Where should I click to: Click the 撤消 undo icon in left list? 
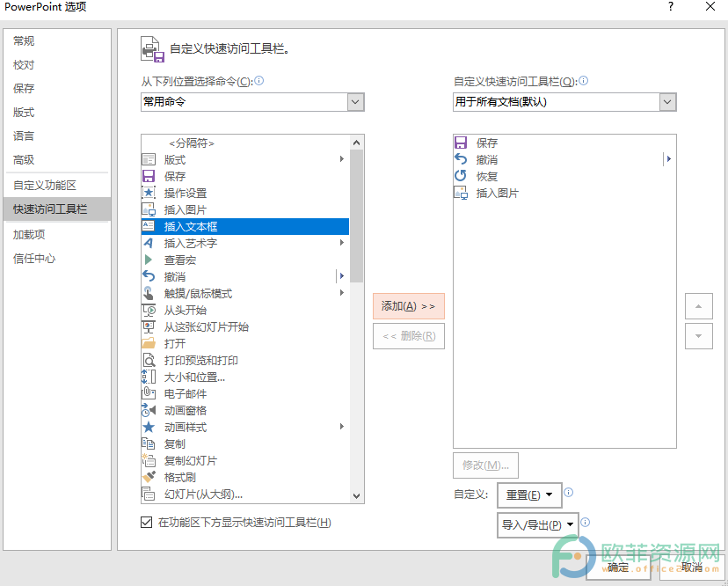149,276
